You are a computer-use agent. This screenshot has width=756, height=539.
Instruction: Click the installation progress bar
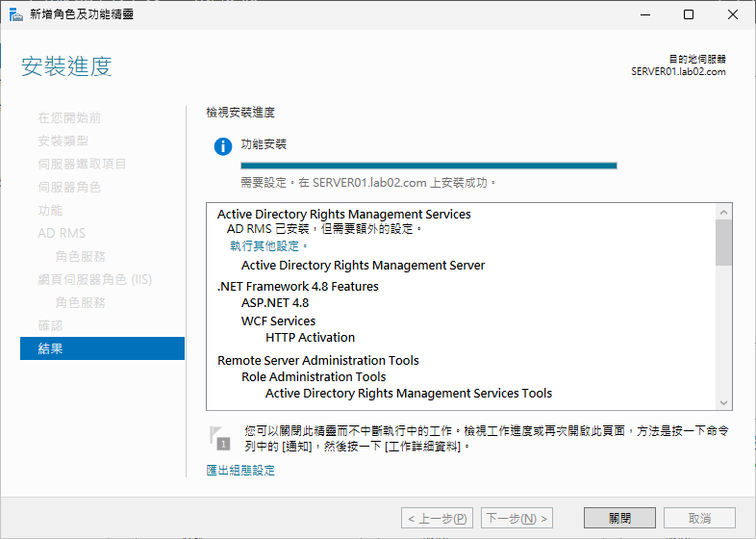[429, 166]
